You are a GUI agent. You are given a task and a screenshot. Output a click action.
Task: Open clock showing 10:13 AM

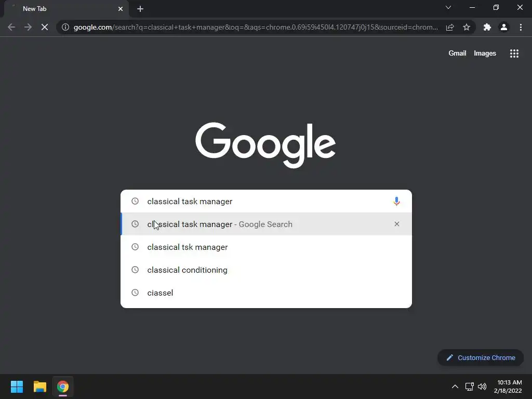point(508,387)
